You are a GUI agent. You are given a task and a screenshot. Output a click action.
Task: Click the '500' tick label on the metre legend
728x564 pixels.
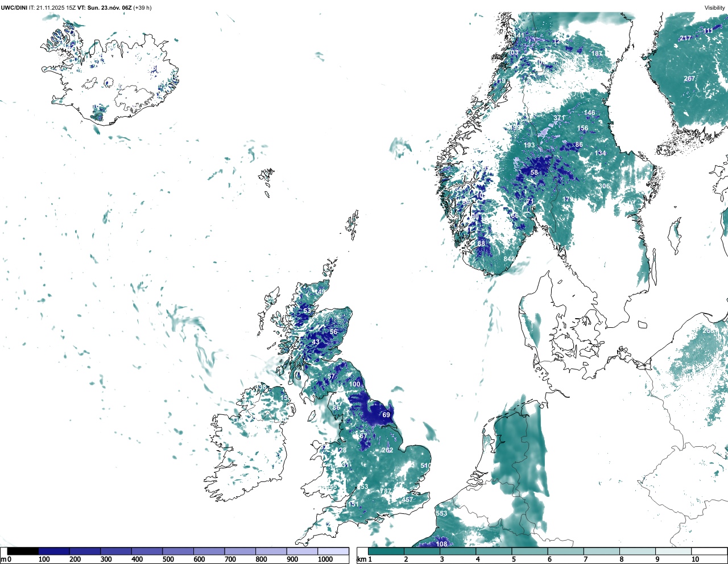pyautogui.click(x=168, y=559)
